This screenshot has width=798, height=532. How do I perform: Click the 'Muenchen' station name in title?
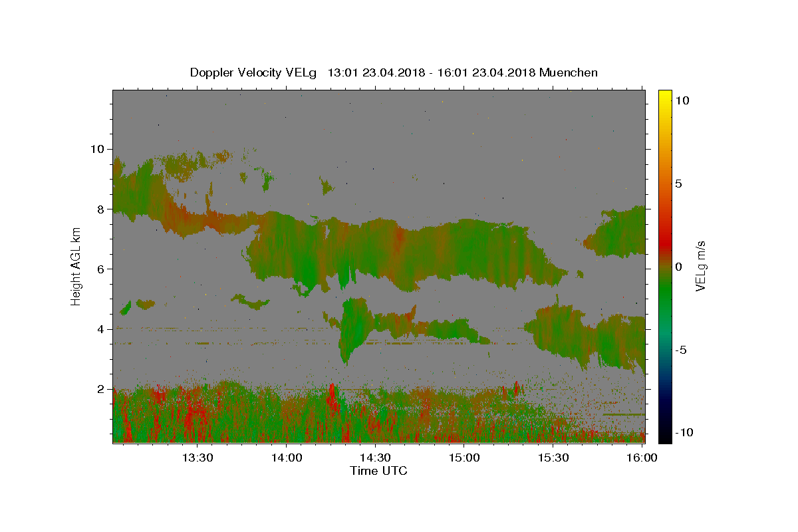(x=569, y=72)
